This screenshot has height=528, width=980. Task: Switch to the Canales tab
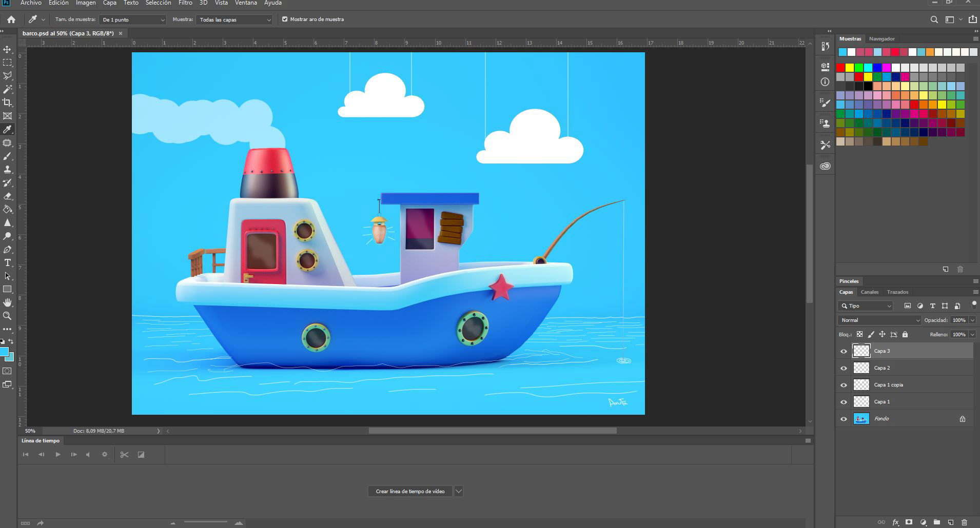click(869, 292)
